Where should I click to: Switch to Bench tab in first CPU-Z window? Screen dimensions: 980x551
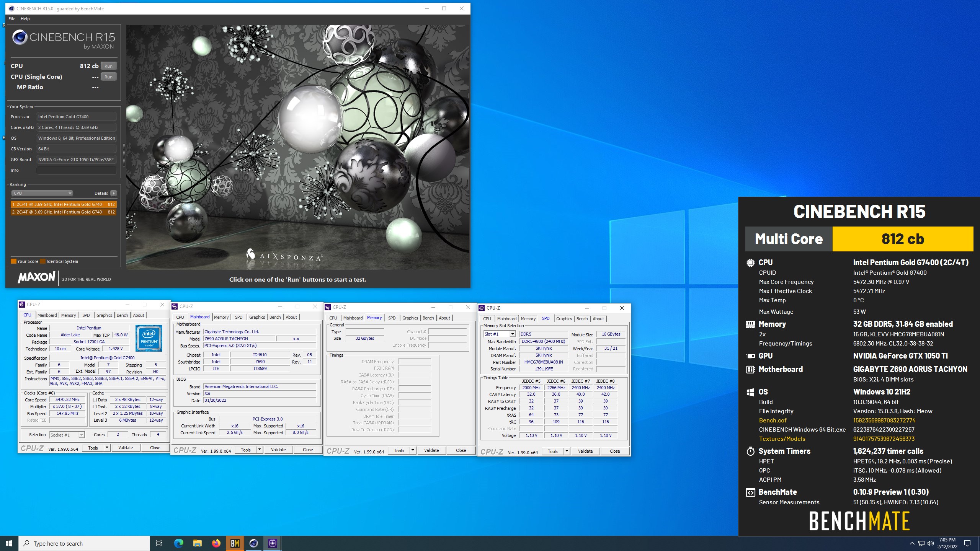(x=122, y=315)
